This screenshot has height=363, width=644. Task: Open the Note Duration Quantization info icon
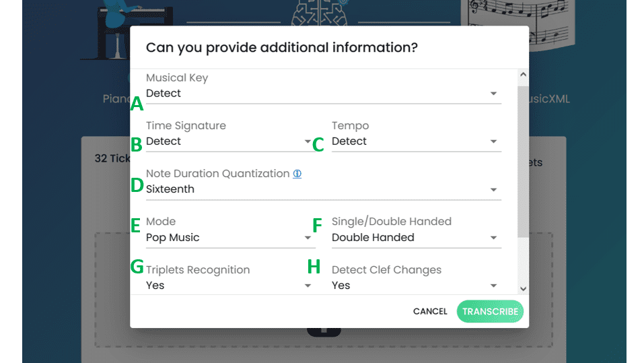(x=297, y=174)
